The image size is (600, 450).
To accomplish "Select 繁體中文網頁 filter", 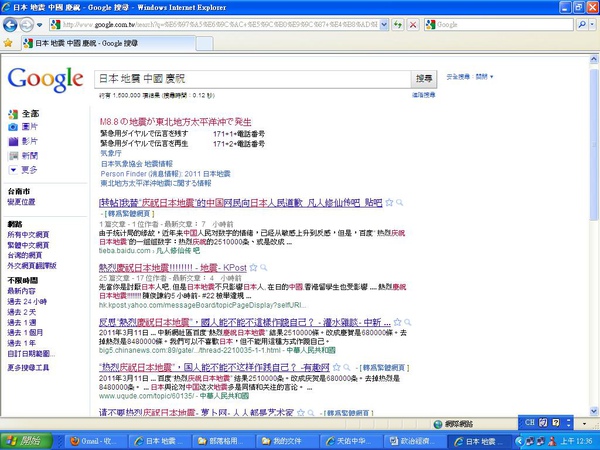I will (28, 245).
